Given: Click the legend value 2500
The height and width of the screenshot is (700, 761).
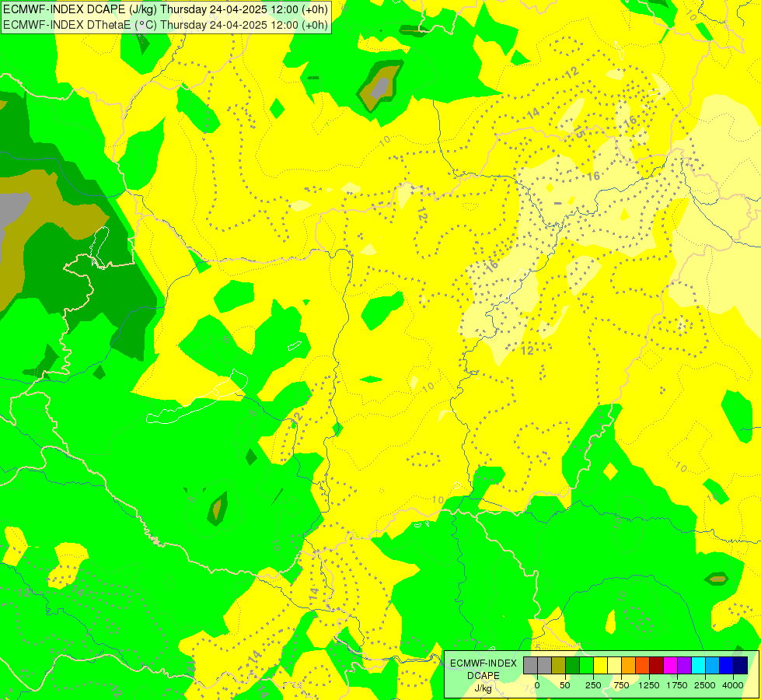Looking at the screenshot, I should pos(705,685).
